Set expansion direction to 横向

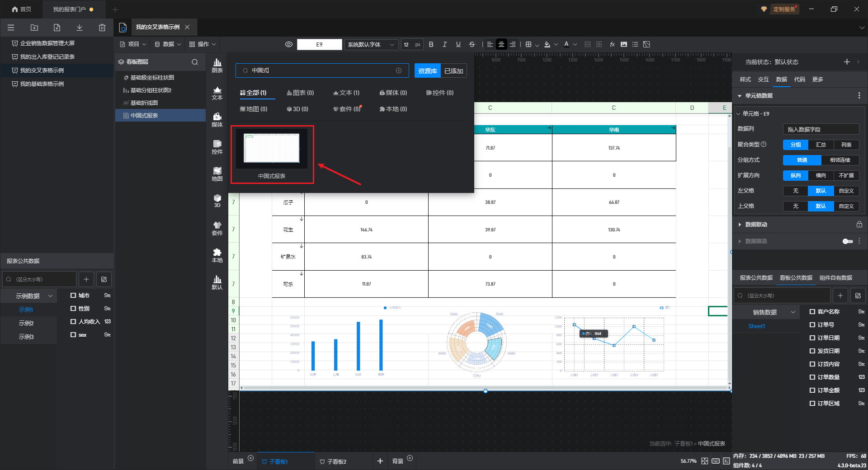(x=821, y=176)
